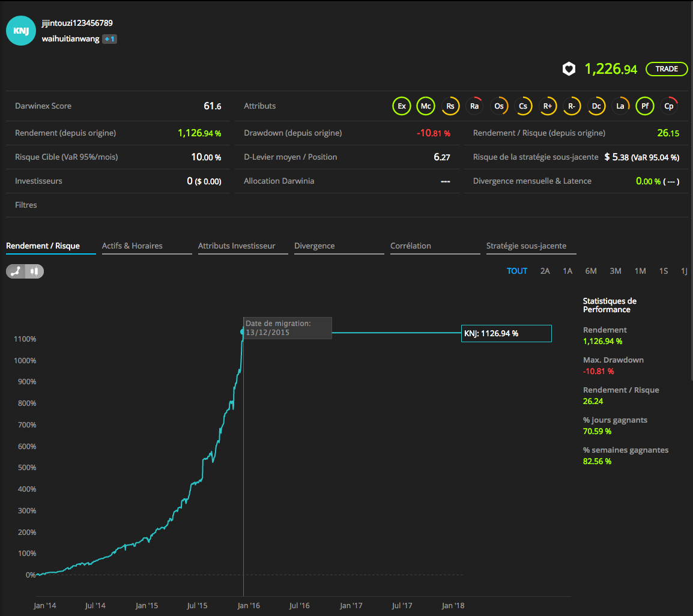This screenshot has height=616, width=693.
Task: Select the Mc attribute icon
Action: tap(426, 106)
